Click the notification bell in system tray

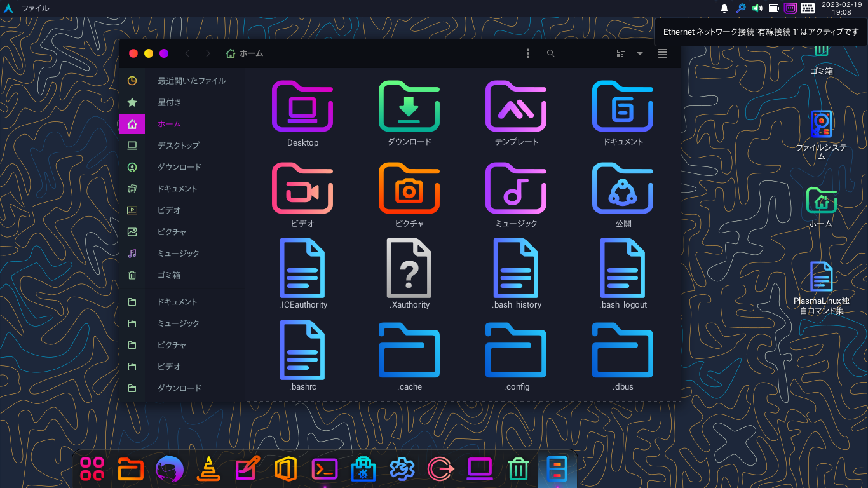[724, 8]
